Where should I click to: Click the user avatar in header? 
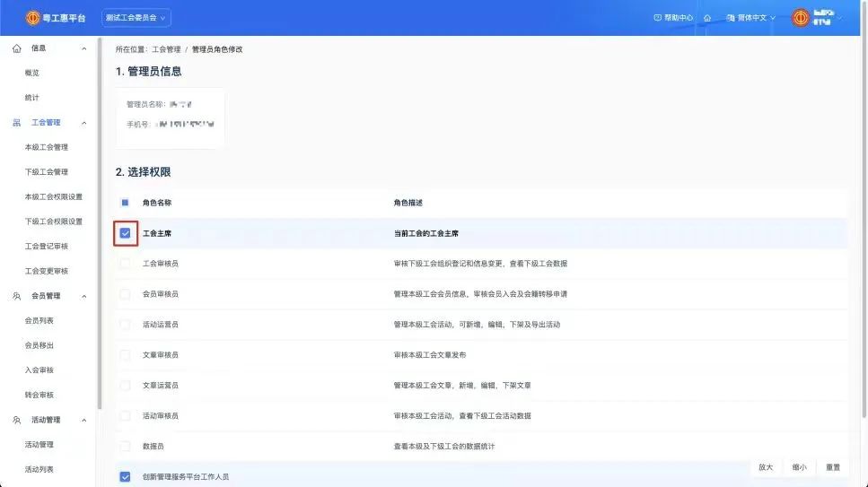tap(801, 18)
